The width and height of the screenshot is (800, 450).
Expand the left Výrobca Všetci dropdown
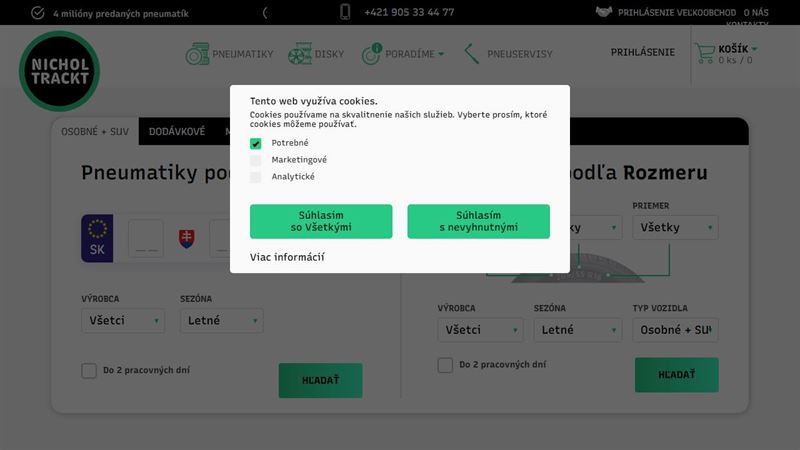tap(123, 320)
